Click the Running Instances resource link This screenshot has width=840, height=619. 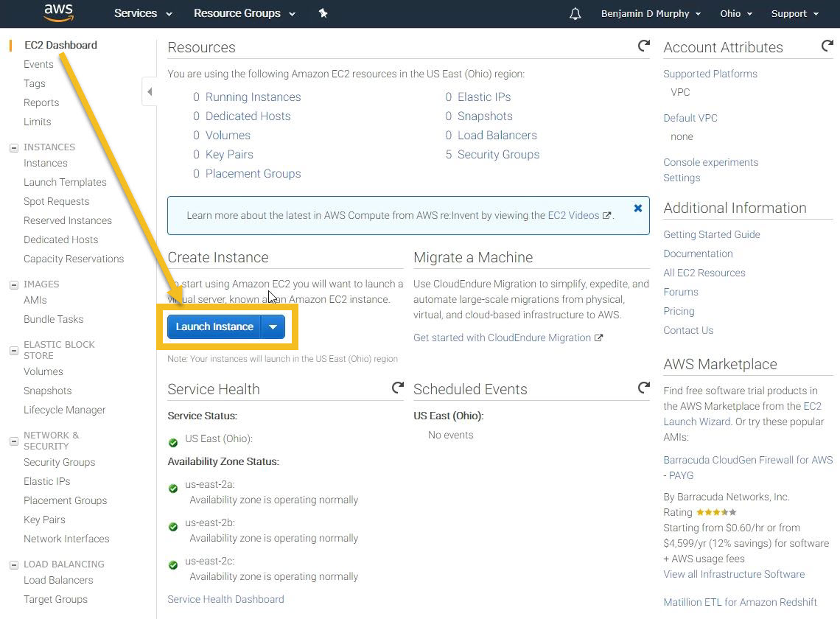tap(253, 97)
